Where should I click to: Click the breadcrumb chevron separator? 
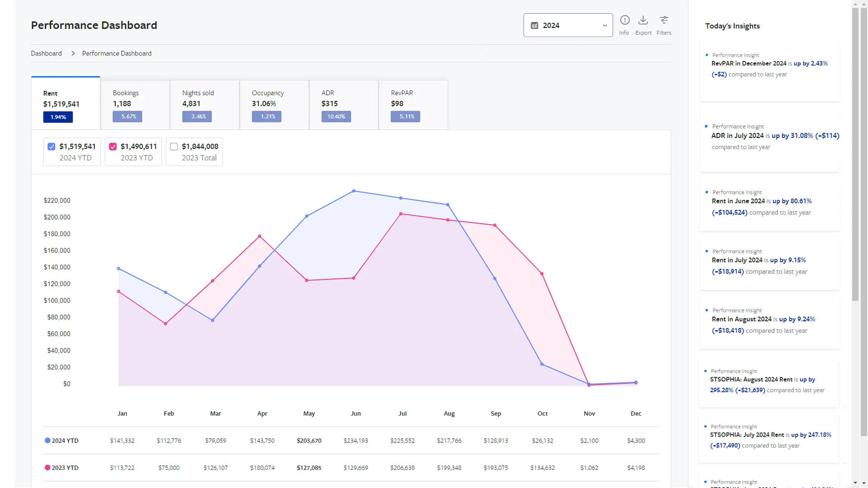click(x=73, y=53)
